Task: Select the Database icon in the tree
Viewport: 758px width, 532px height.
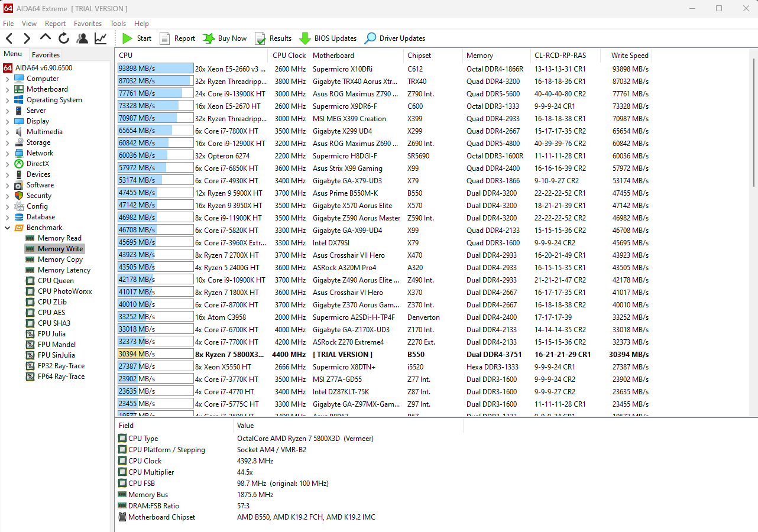Action: pyautogui.click(x=19, y=217)
